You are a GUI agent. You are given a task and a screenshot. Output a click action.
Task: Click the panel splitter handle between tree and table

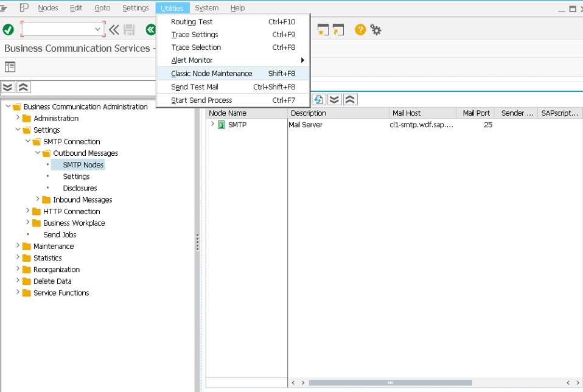click(197, 242)
